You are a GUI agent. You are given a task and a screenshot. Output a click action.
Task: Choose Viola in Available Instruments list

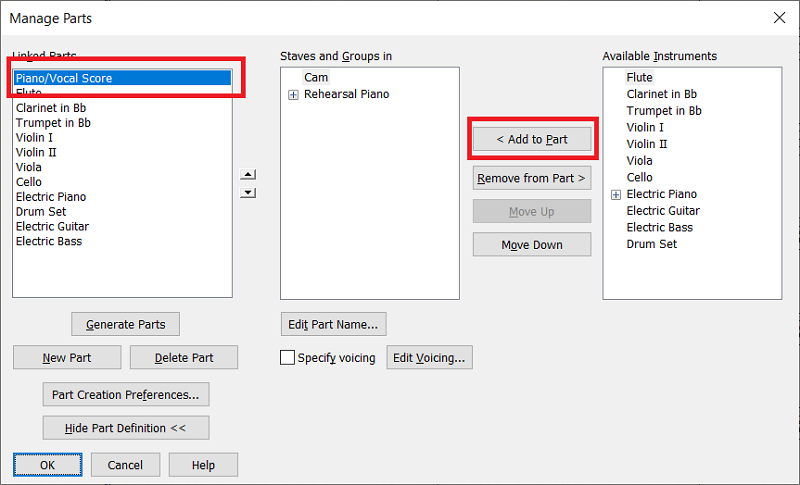click(639, 161)
